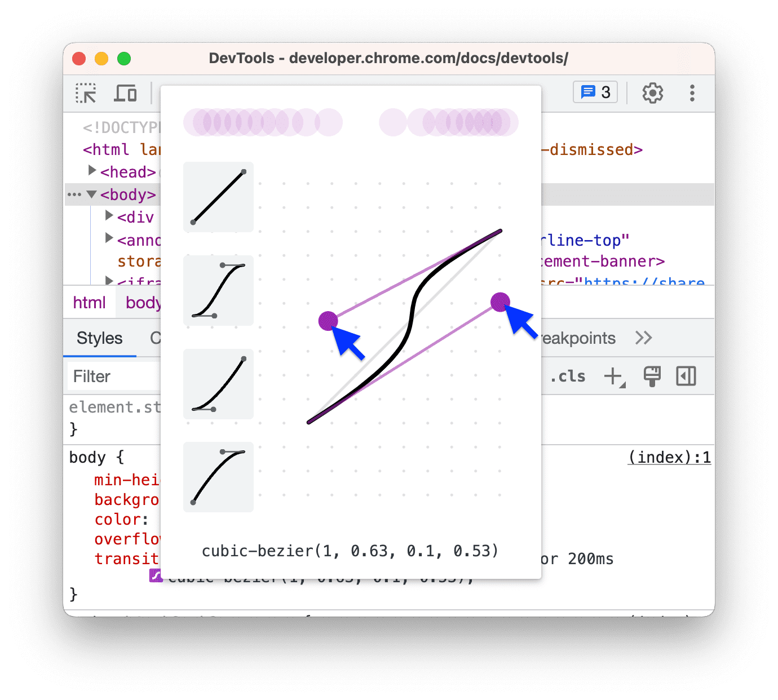Click inside the style Filter field
This screenshot has height=700, width=778.
(113, 376)
